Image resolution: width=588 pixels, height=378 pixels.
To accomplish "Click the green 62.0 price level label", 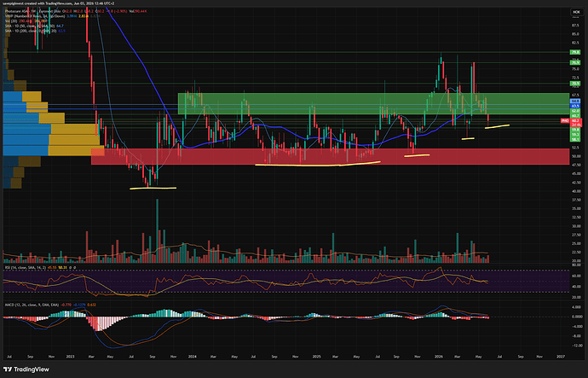I will pos(575,111).
